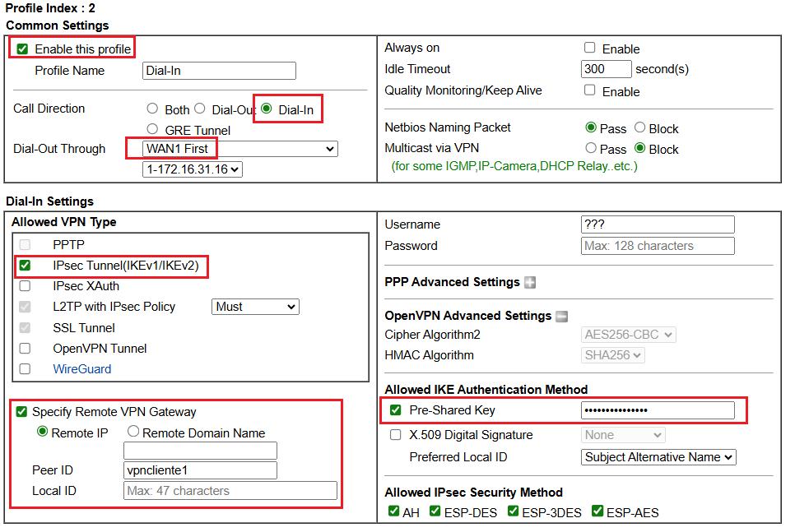795x532 pixels.
Task: Set Netbios Naming Packet to Block
Action: pos(639,128)
